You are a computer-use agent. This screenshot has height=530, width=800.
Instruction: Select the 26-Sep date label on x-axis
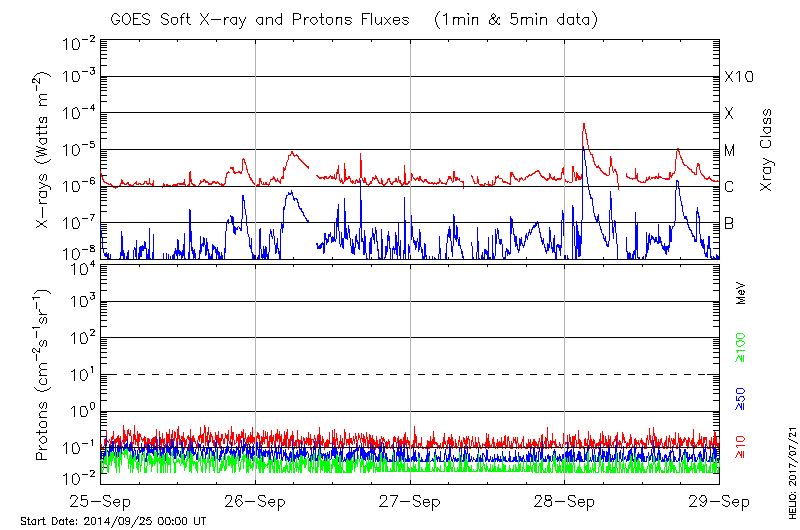(x=256, y=500)
